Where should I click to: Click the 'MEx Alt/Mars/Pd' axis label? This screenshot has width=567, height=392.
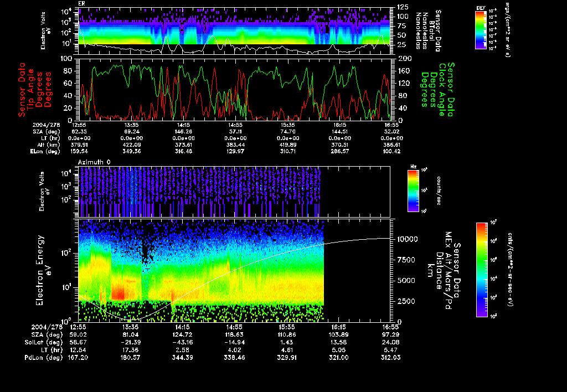[x=449, y=271]
